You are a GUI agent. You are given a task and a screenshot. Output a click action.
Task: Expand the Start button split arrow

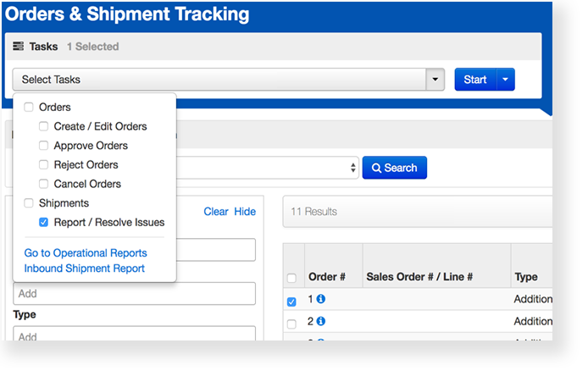click(505, 80)
